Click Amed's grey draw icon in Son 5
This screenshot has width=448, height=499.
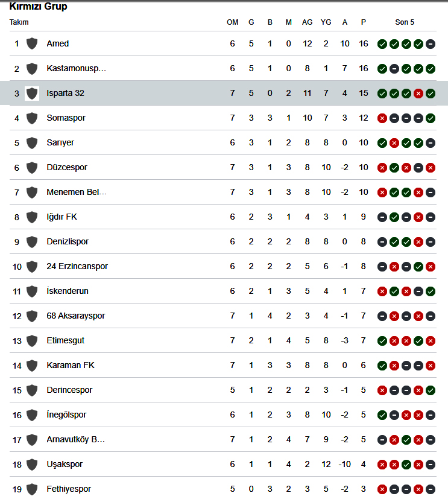431,44
